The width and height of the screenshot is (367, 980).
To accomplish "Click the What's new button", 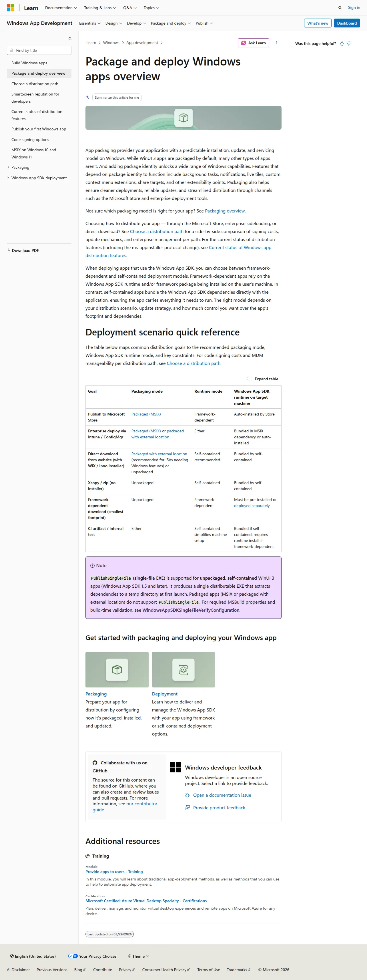I will [318, 23].
